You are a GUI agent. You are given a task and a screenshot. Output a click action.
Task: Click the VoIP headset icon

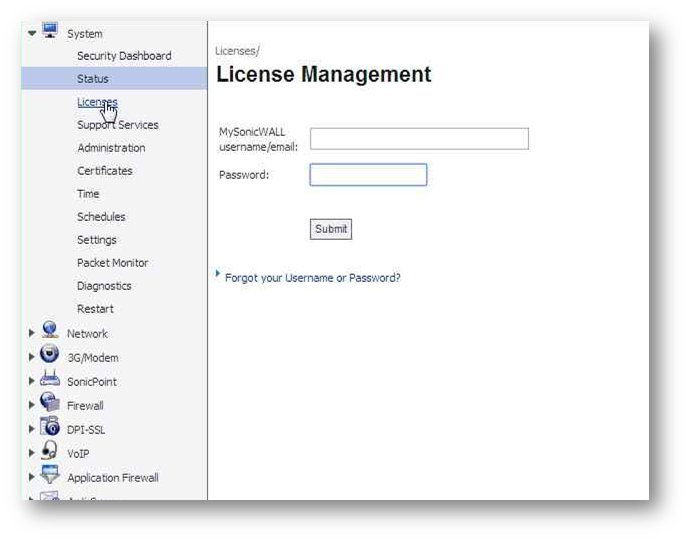(x=50, y=451)
